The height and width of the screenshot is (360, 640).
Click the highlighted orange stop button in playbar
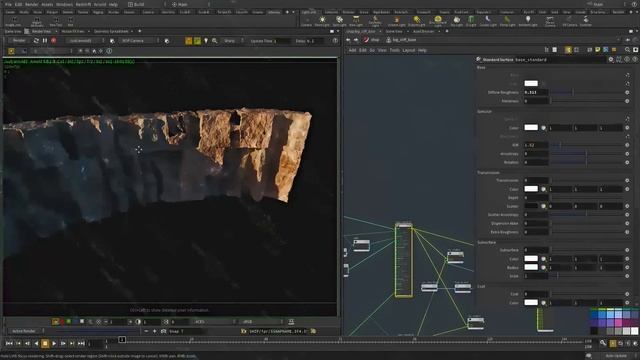(45, 344)
